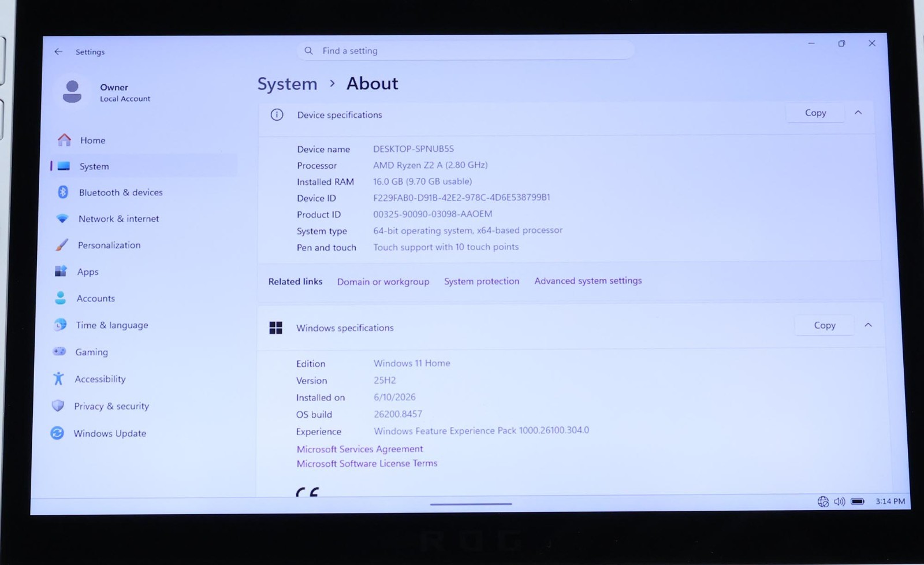Click the Owner account avatar
924x565 pixels.
tap(72, 92)
